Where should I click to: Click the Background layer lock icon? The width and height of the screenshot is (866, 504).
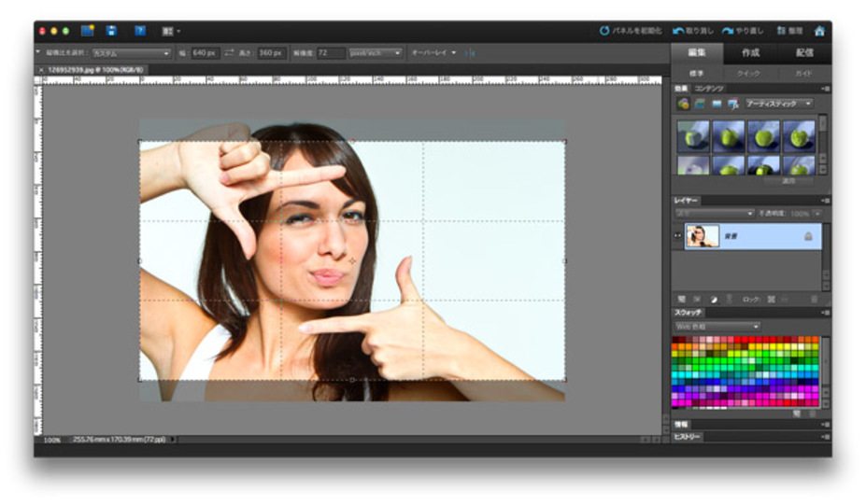(808, 236)
